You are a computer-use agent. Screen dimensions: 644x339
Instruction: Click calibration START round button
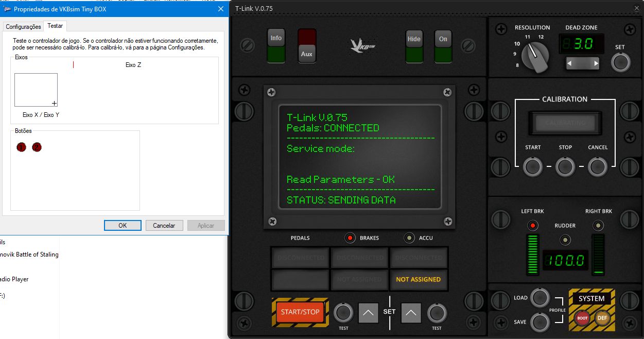coord(533,167)
